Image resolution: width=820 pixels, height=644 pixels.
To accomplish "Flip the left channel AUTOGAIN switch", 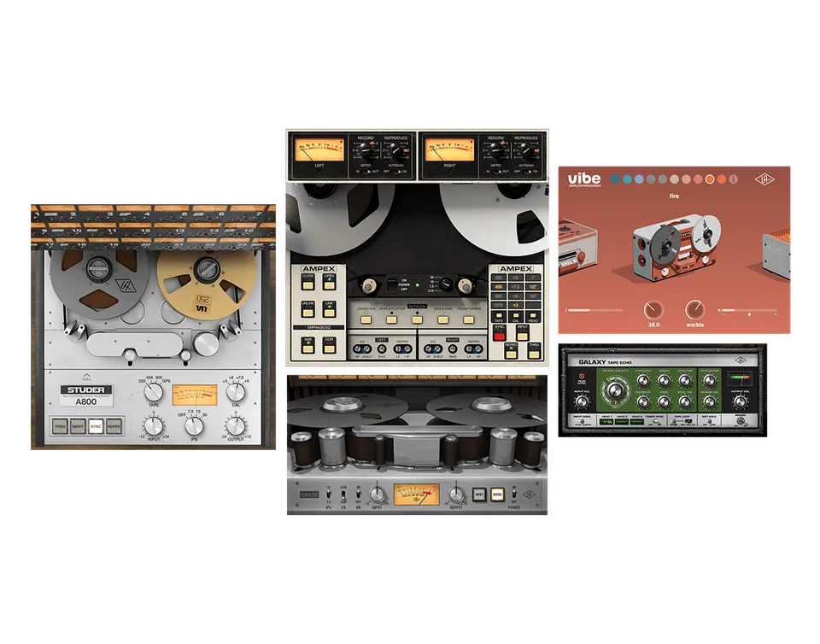I will (395, 172).
